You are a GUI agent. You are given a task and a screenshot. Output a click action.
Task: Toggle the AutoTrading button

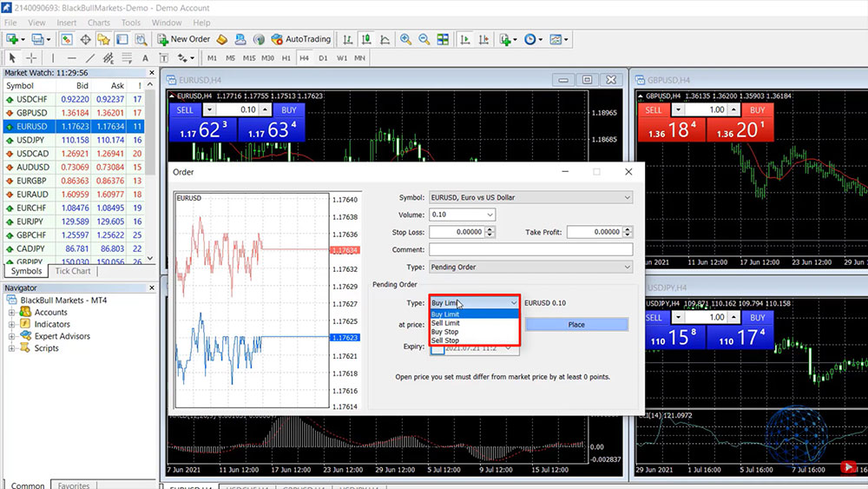tap(301, 39)
